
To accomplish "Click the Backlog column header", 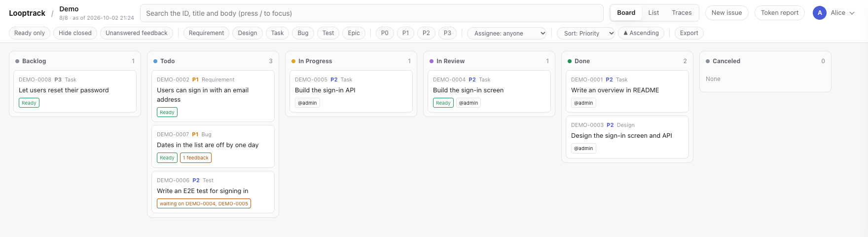I will [x=75, y=61].
